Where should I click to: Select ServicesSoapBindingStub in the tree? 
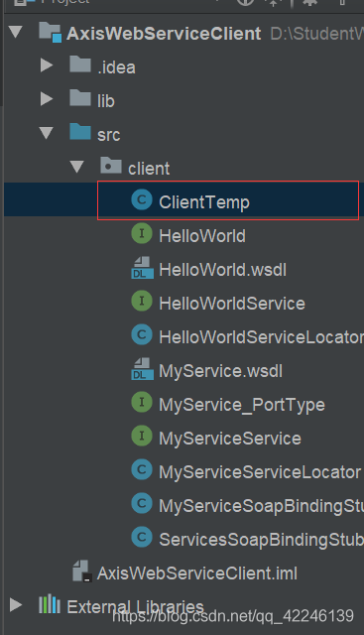pyautogui.click(x=261, y=540)
